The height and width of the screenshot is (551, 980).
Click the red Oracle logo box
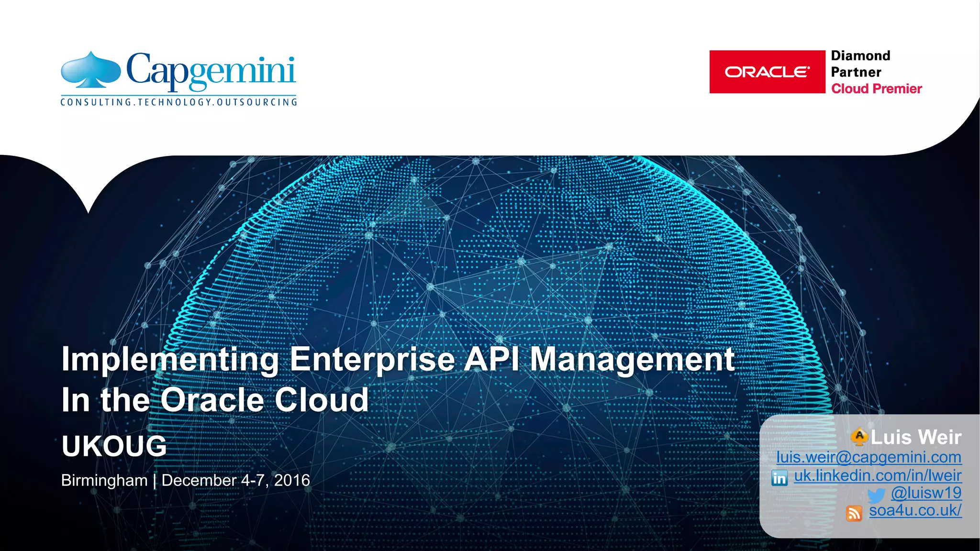pyautogui.click(x=767, y=72)
